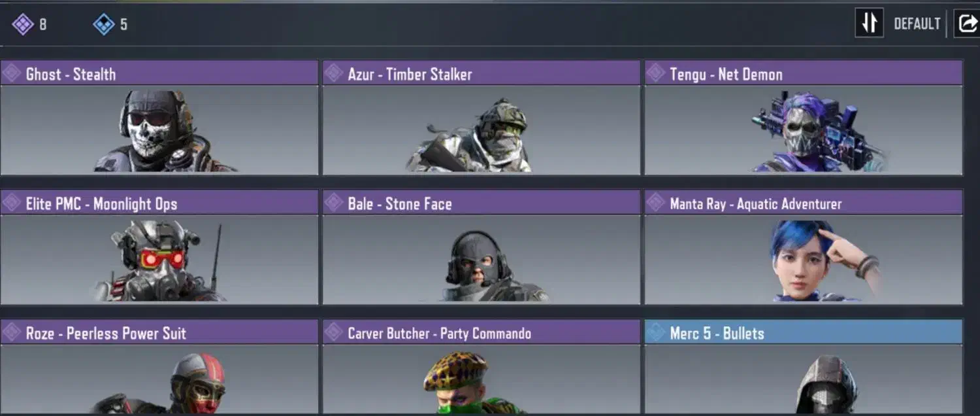Select Manta Ray - Aquatic Adventurer portrait
This screenshot has width=980, height=416.
804,260
